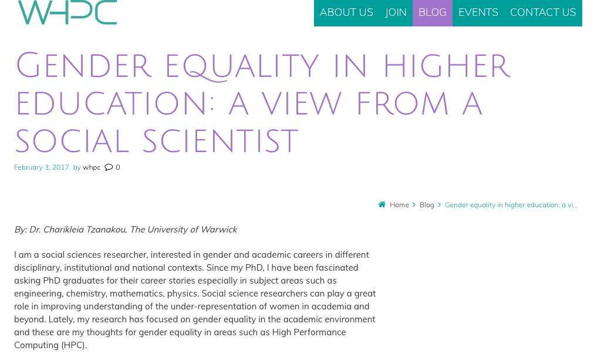The image size is (594, 364).
Task: Open the ABOUT US menu
Action: point(346,12)
